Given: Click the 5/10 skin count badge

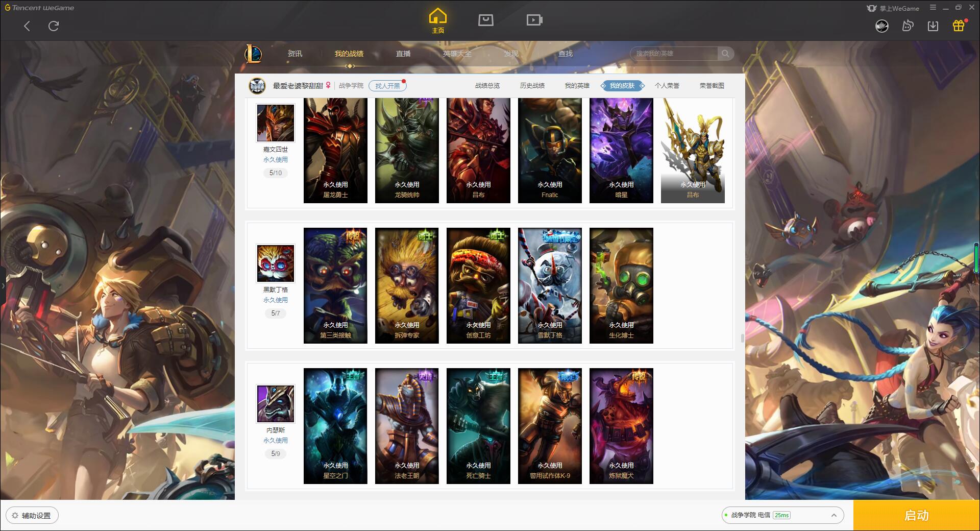Looking at the screenshot, I should point(276,173).
